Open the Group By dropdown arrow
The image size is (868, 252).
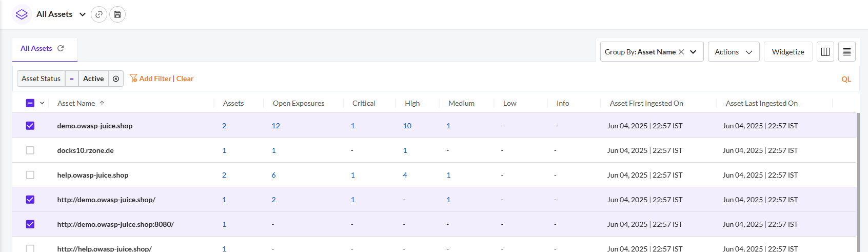click(x=693, y=52)
